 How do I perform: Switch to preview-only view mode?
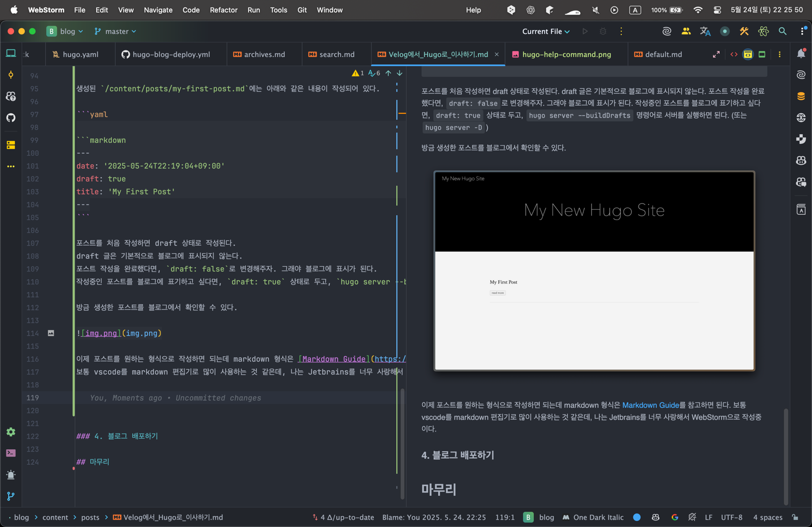coord(762,54)
